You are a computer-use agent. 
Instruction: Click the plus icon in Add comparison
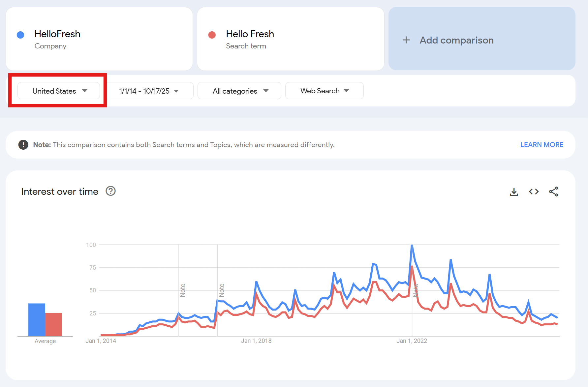point(406,40)
